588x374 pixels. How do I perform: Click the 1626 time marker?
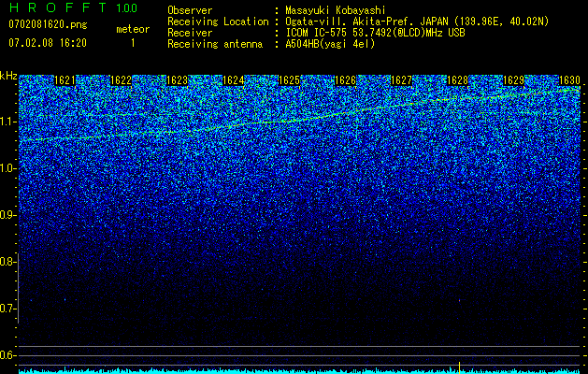tap(345, 80)
